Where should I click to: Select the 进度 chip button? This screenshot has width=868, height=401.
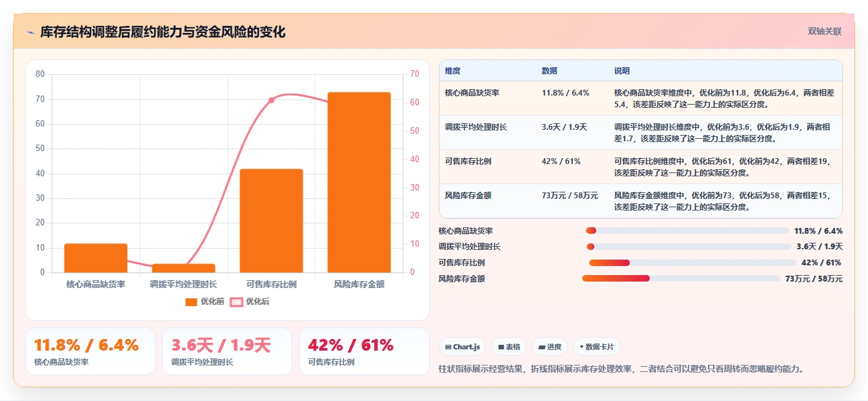pos(550,347)
